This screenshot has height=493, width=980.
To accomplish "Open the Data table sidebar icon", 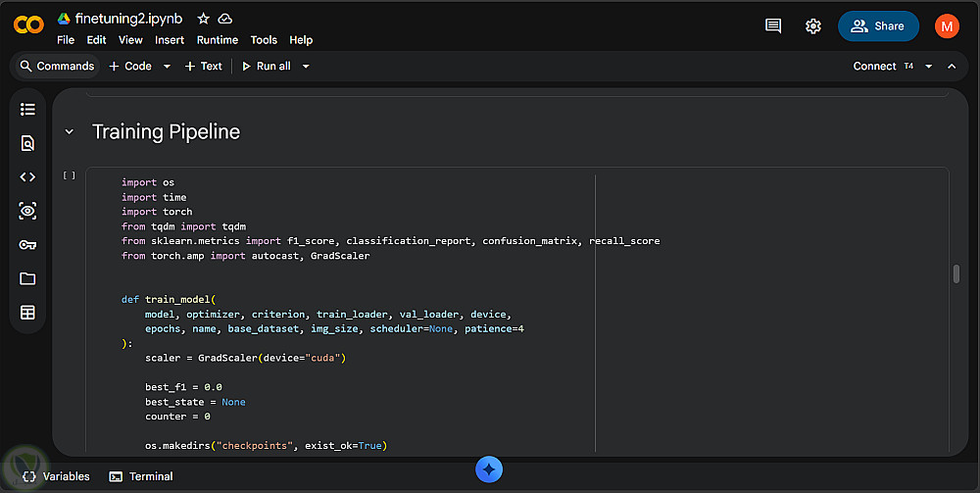I will [27, 312].
